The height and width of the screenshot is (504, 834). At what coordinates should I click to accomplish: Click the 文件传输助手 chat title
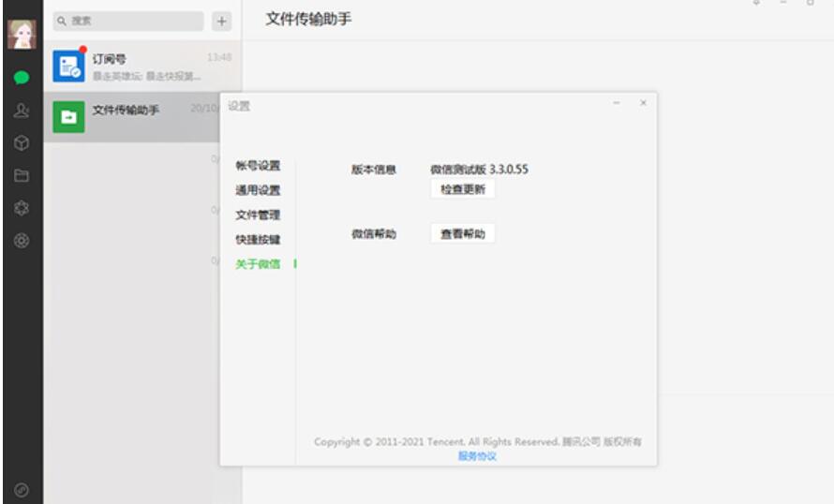[308, 19]
